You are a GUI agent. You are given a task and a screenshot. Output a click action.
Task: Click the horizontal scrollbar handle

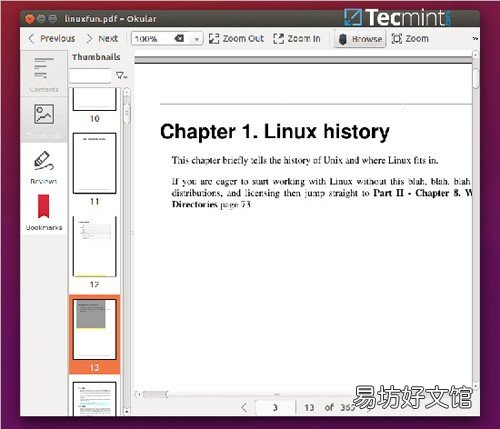(x=155, y=395)
